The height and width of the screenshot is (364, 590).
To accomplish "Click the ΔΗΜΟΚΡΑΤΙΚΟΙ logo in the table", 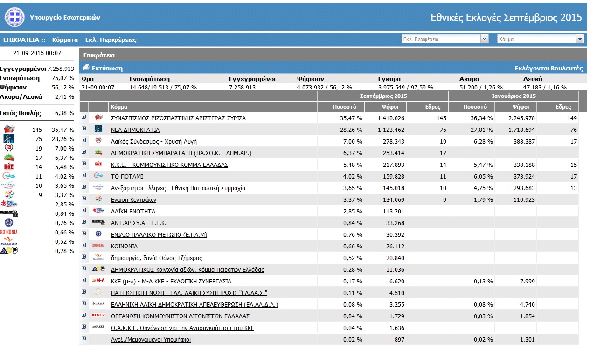I will click(x=98, y=269).
